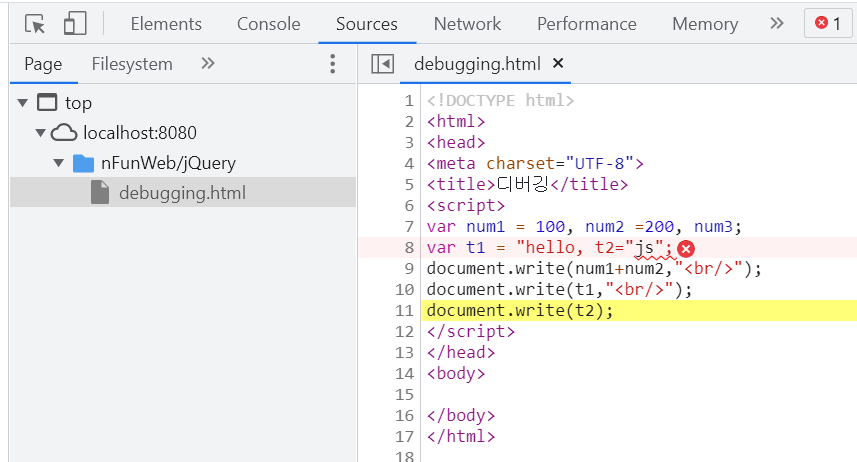Screen dimensions: 857x462
Task: Select the localhost:8080 tree label
Action: tap(140, 133)
